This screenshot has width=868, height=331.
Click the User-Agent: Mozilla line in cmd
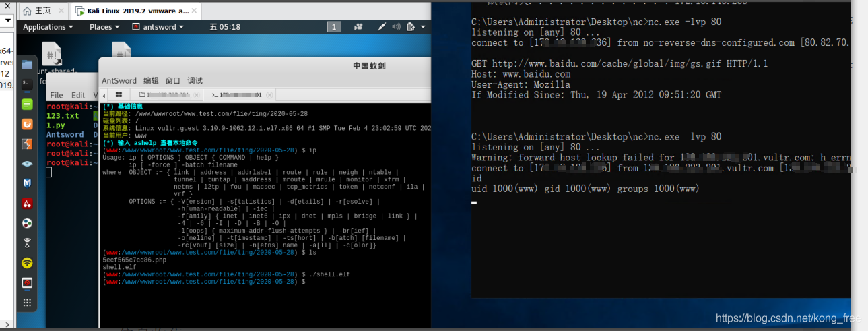(x=521, y=84)
